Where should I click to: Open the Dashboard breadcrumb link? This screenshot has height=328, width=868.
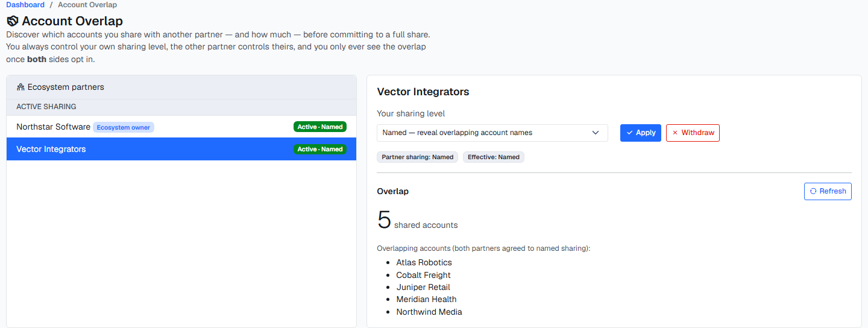25,5
